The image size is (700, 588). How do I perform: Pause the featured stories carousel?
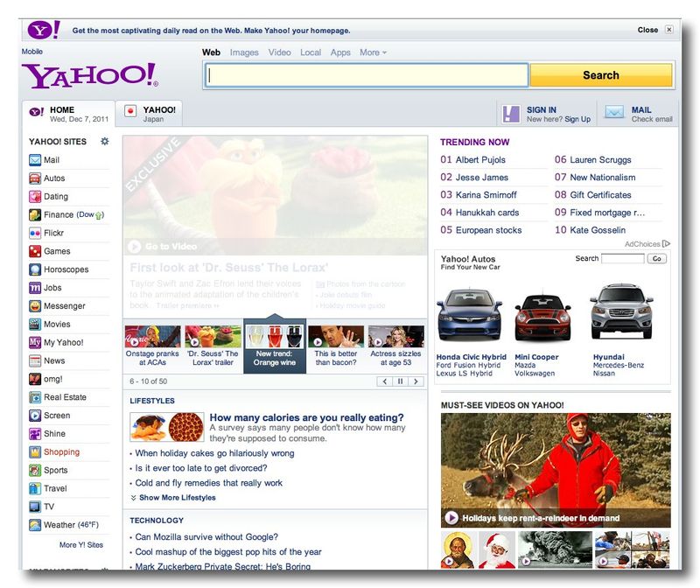pos(400,381)
